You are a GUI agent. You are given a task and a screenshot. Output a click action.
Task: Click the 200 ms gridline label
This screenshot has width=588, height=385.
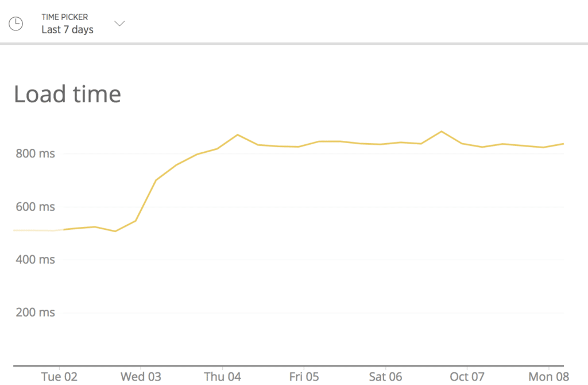(36, 312)
